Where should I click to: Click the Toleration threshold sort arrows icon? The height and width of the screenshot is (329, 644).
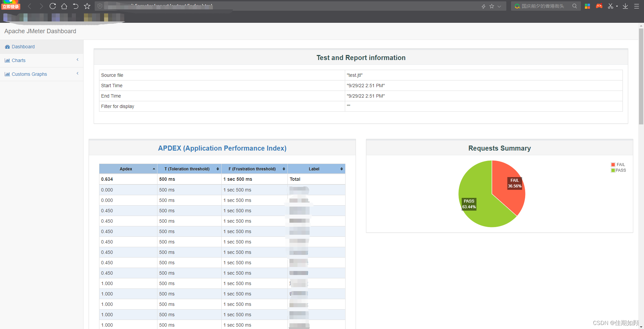pos(218,169)
